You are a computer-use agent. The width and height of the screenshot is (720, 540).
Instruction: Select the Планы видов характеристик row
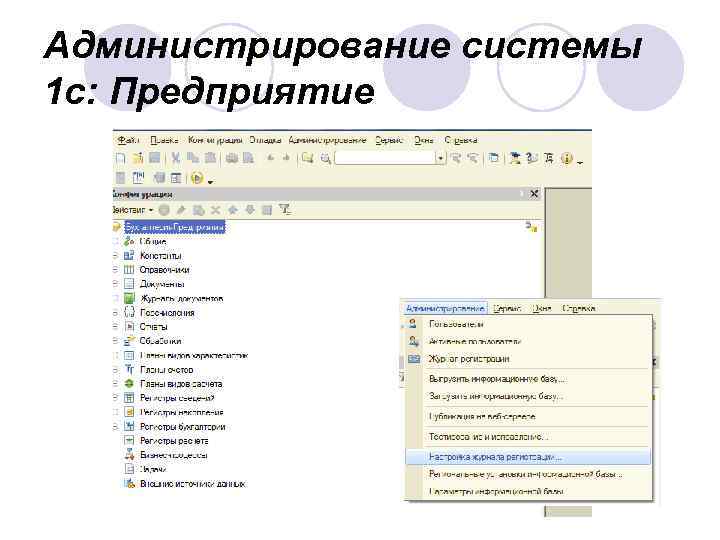click(x=194, y=355)
